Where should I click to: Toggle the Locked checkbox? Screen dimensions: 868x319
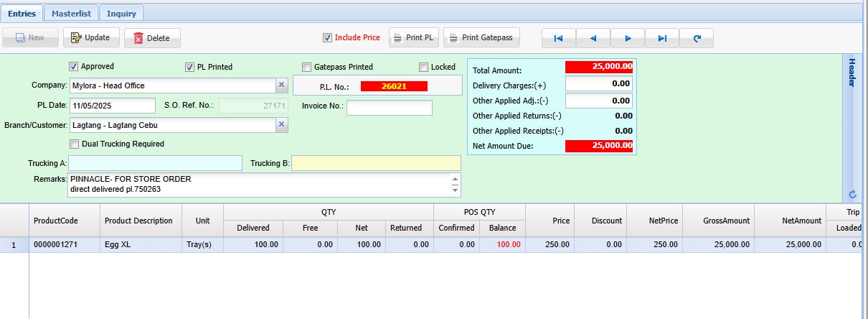(424, 67)
